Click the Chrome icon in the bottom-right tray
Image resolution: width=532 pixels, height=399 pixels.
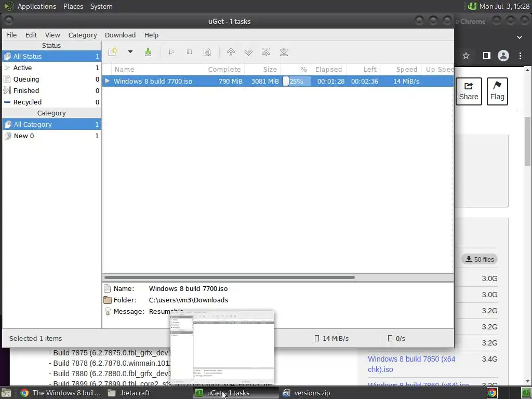pyautogui.click(x=492, y=393)
